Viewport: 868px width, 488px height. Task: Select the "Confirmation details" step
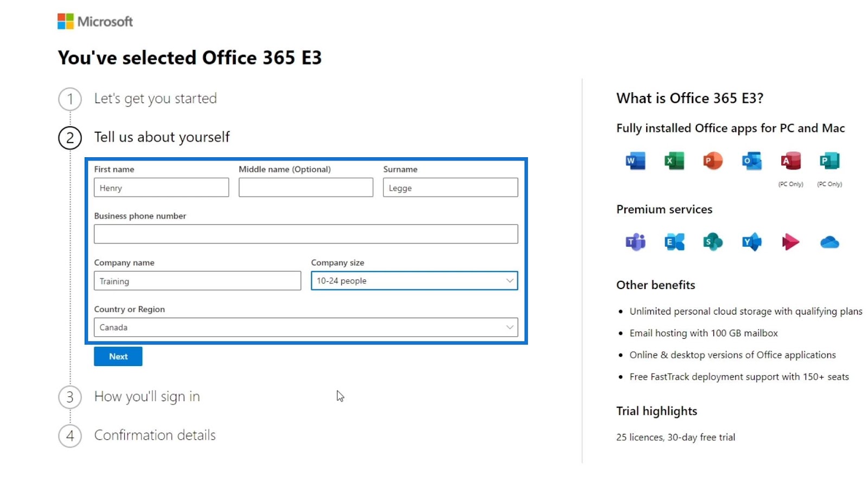point(155,435)
